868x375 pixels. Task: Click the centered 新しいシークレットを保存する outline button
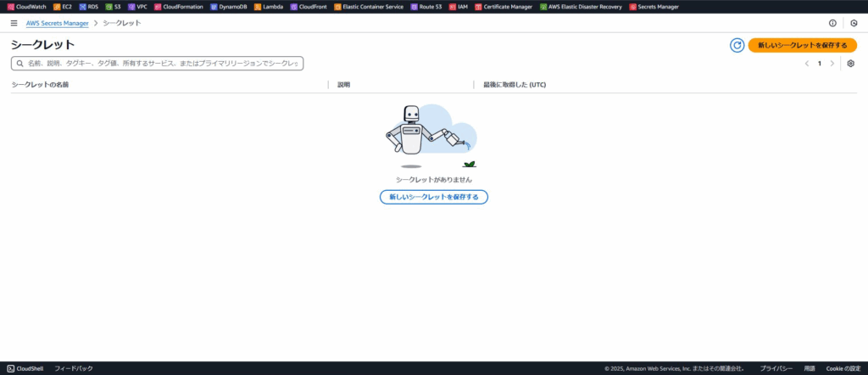[x=433, y=197]
